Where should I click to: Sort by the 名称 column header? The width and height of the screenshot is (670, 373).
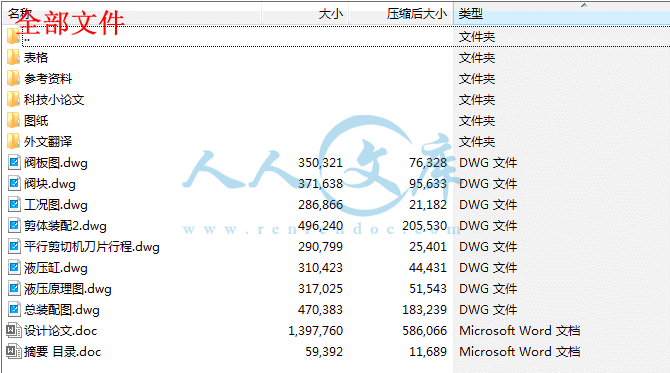coord(132,14)
